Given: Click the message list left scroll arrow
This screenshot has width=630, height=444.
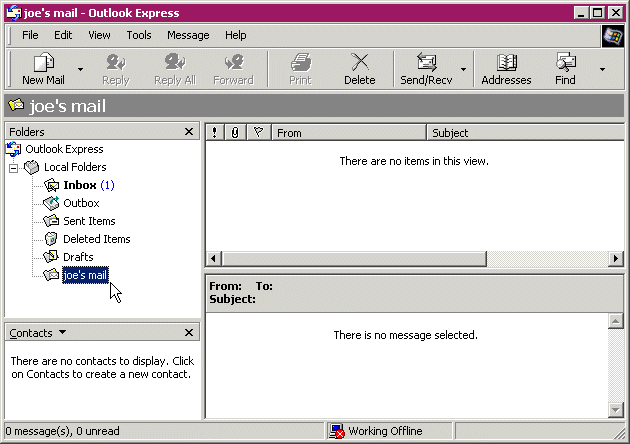Looking at the screenshot, I should (x=214, y=258).
